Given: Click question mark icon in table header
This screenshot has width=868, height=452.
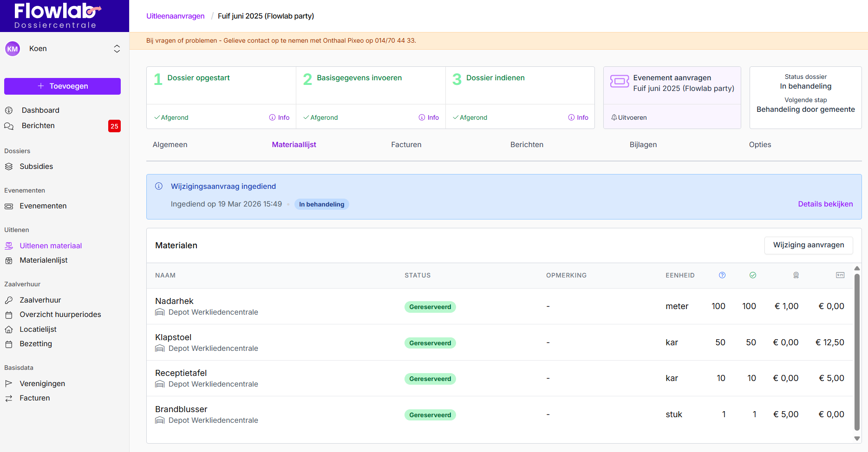Looking at the screenshot, I should click(722, 275).
